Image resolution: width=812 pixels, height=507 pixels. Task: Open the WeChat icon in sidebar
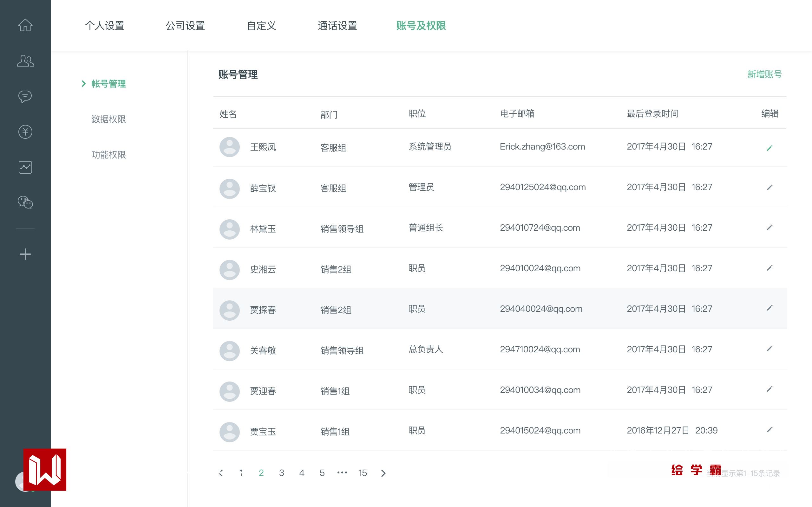(x=25, y=202)
